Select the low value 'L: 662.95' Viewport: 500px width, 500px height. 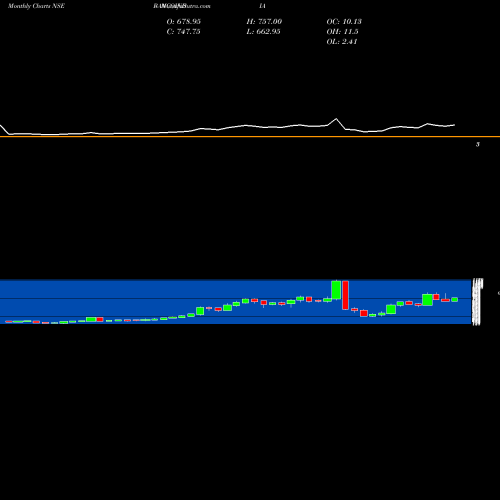[264, 31]
